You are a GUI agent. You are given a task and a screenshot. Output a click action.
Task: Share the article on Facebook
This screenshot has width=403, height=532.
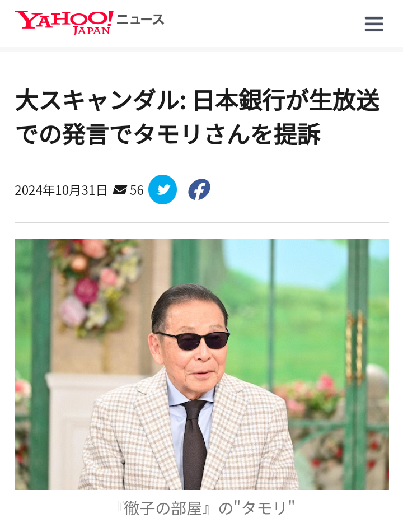pyautogui.click(x=199, y=189)
